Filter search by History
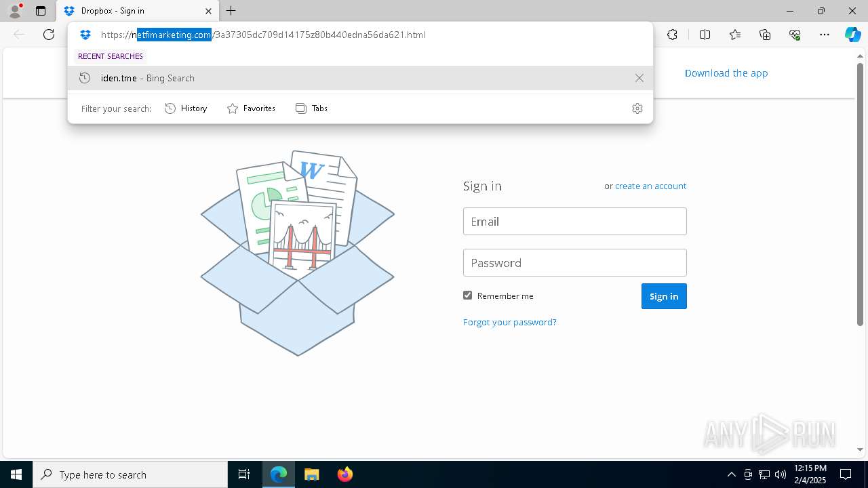This screenshot has height=488, width=868. coord(186,108)
